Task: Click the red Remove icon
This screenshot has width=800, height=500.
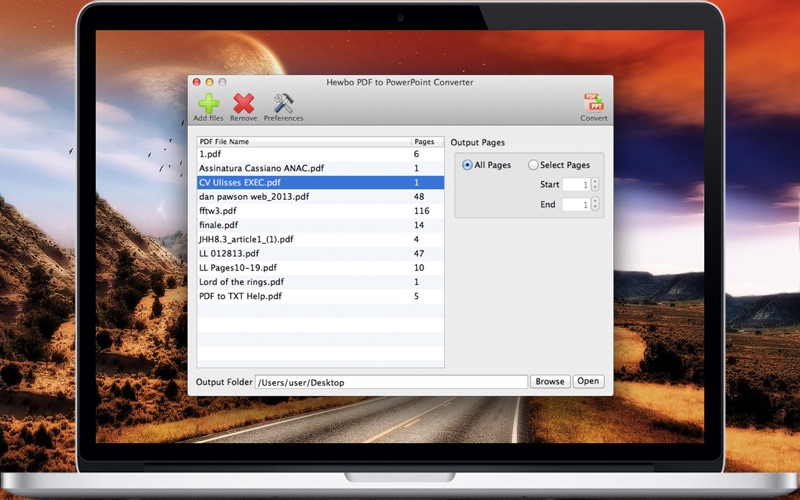Action: pos(243,104)
